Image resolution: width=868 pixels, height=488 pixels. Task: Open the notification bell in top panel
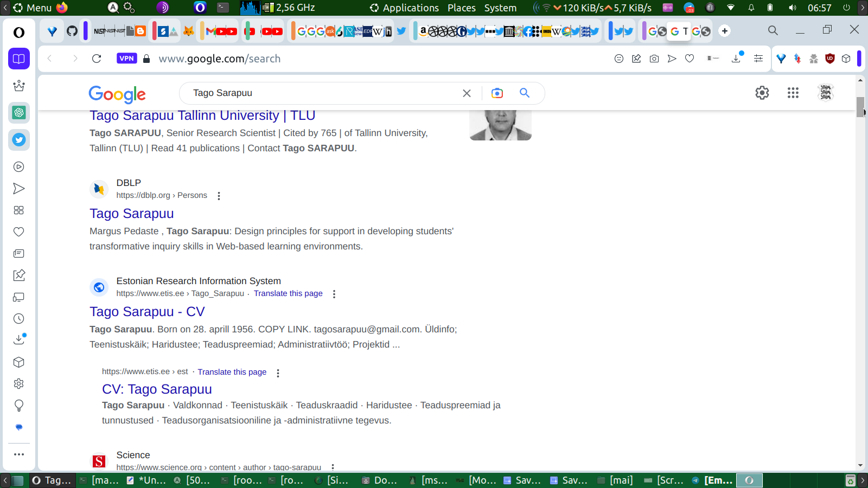751,8
